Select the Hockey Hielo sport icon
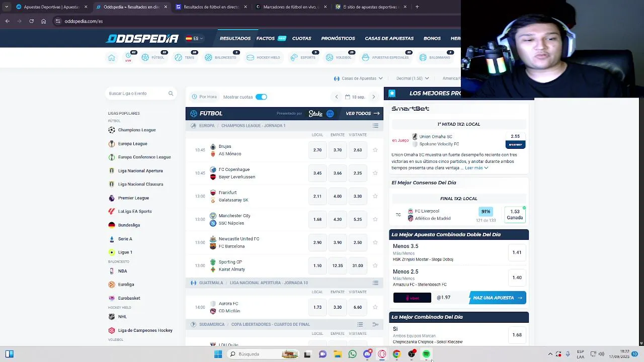The width and height of the screenshot is (644, 362). (250, 57)
